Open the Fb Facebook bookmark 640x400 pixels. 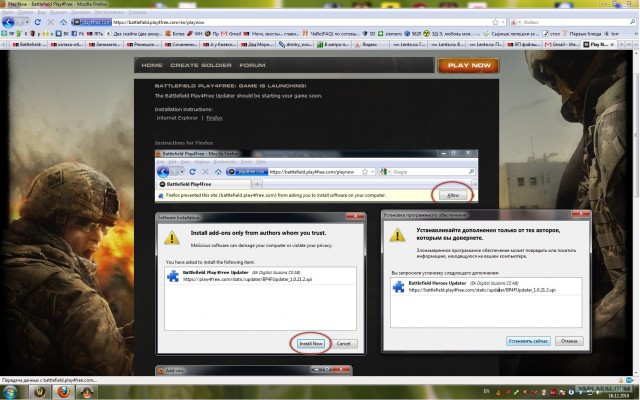coord(77,33)
